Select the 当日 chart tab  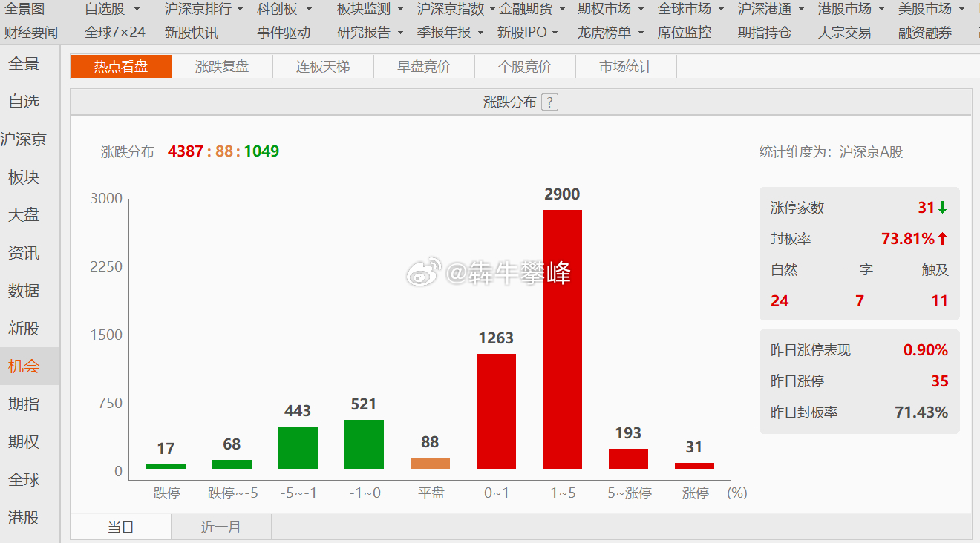(x=121, y=527)
